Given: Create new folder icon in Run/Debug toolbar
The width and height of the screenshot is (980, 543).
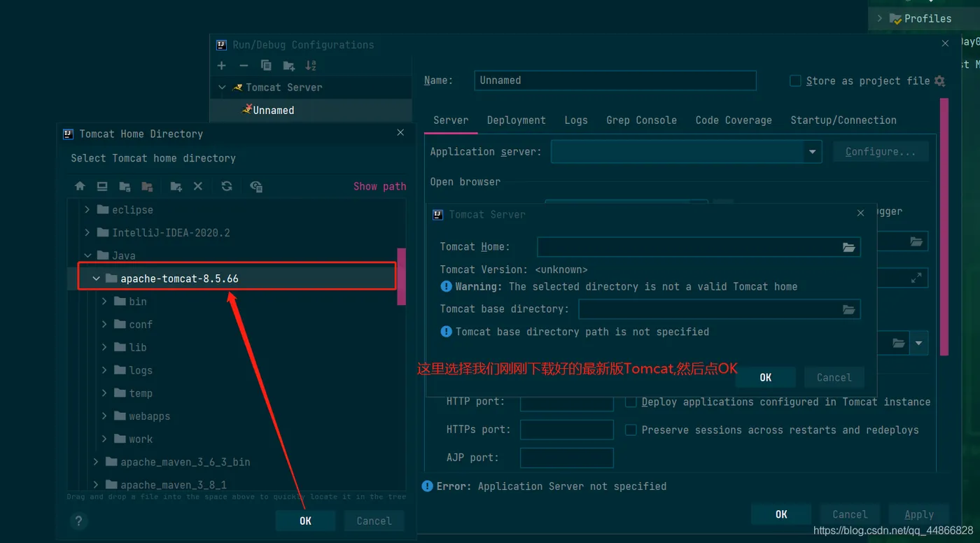Looking at the screenshot, I should click(x=288, y=66).
